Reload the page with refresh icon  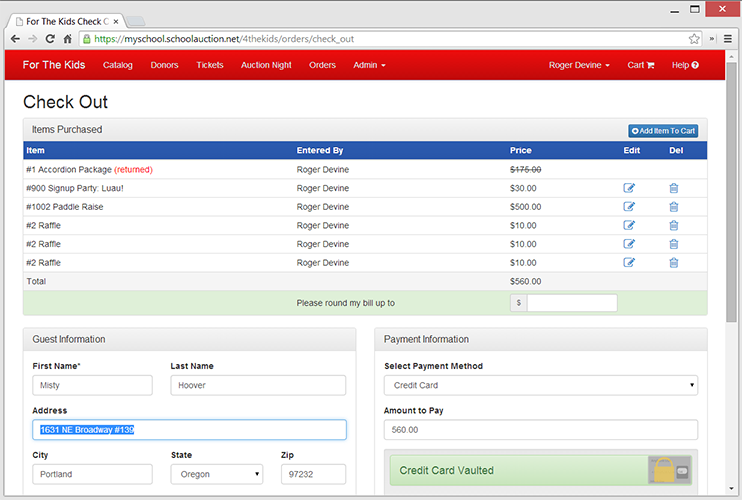point(50,39)
